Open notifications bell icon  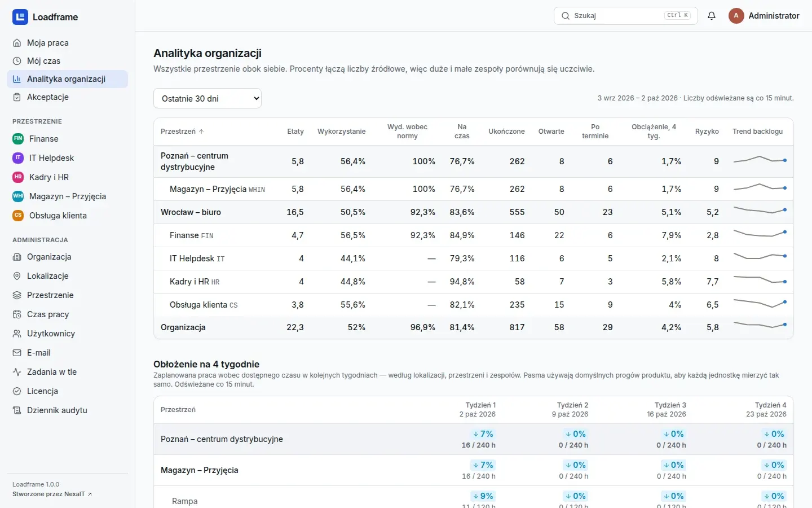(712, 16)
